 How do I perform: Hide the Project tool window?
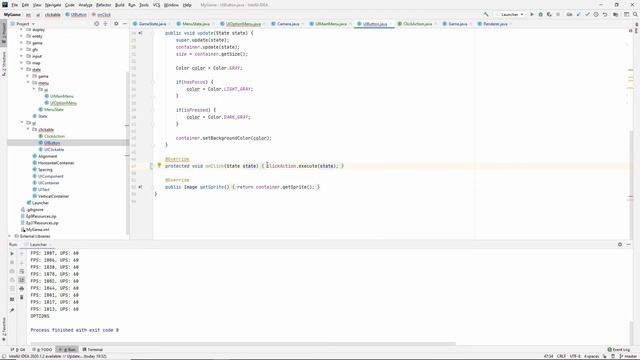pos(125,24)
